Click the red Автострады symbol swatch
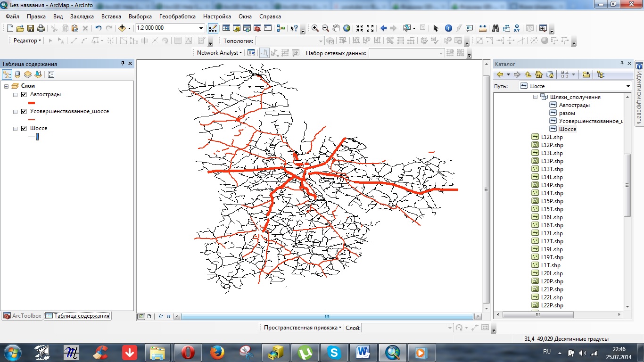Image resolution: width=644 pixels, height=362 pixels. pyautogui.click(x=32, y=103)
